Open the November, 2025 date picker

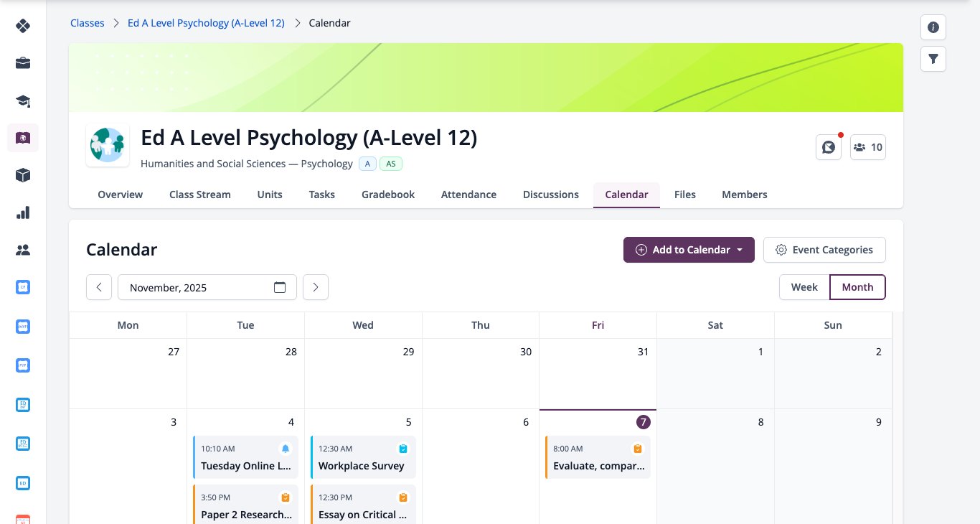tap(207, 287)
